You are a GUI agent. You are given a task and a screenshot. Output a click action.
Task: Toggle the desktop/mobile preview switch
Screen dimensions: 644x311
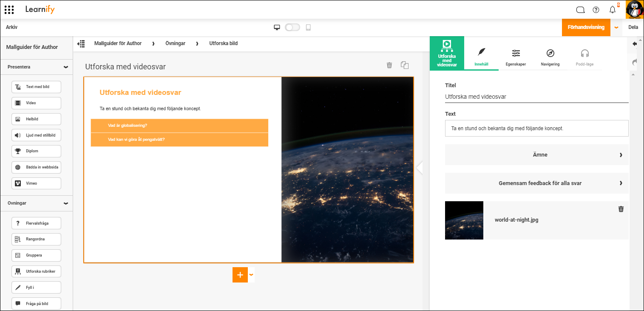tap(292, 27)
